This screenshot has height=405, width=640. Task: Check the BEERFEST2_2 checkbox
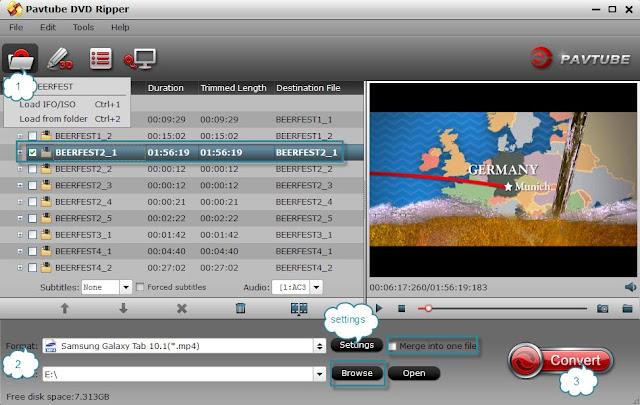point(33,169)
